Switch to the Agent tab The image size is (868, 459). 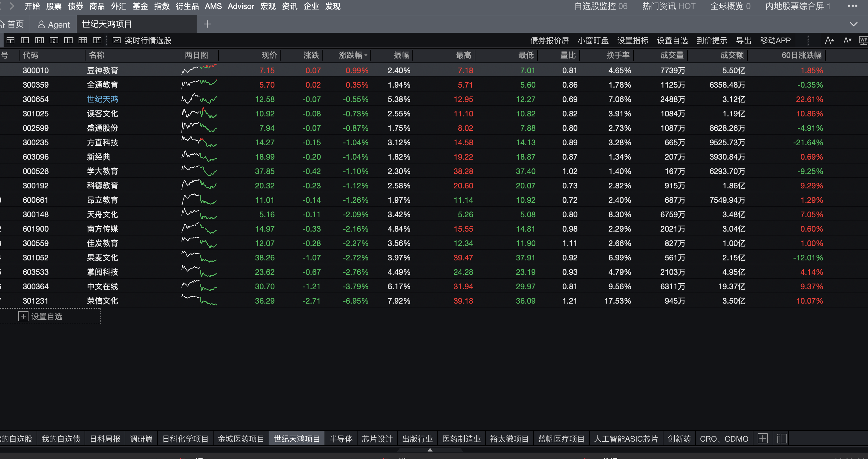pyautogui.click(x=54, y=24)
